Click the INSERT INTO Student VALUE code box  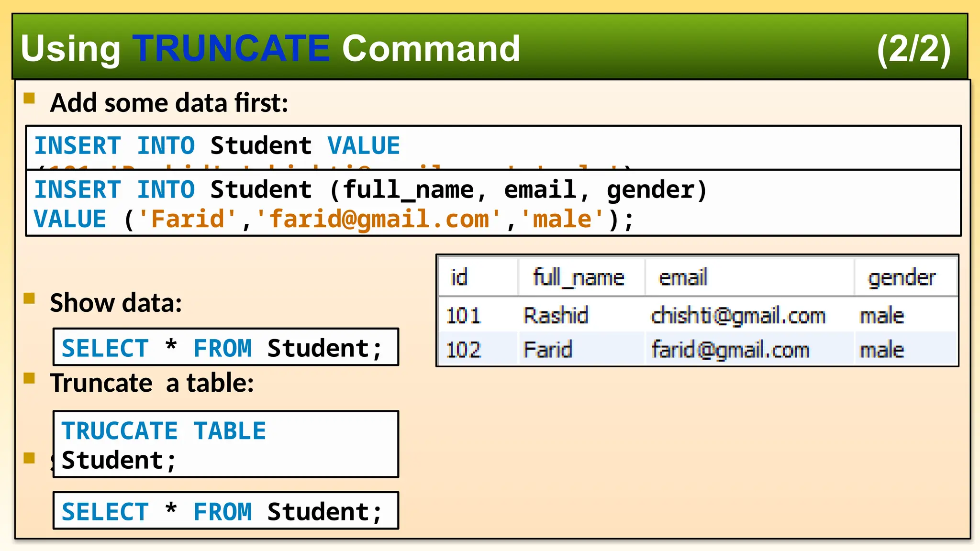(x=493, y=146)
